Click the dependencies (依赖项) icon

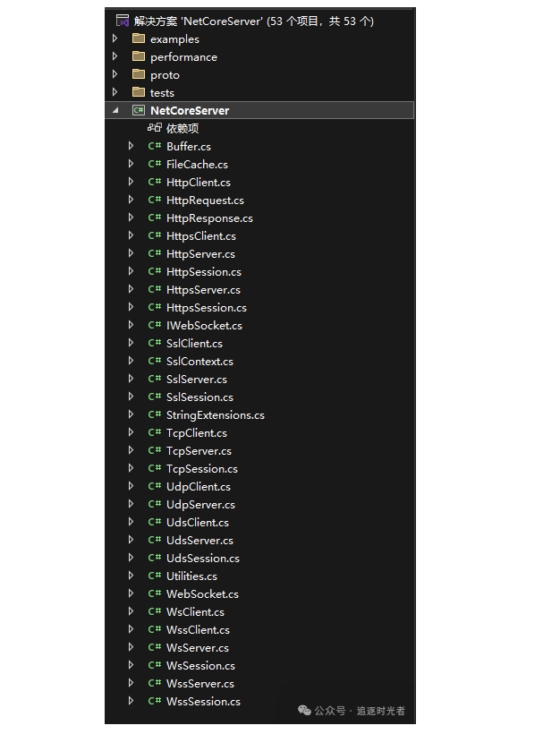154,128
